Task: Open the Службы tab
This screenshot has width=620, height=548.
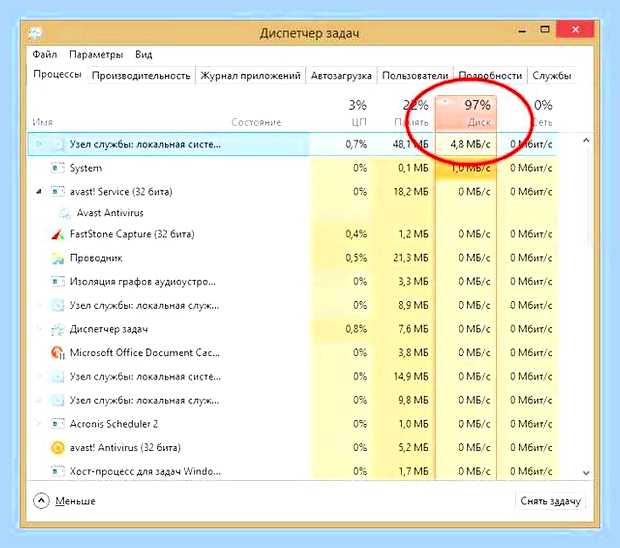Action: click(552, 76)
